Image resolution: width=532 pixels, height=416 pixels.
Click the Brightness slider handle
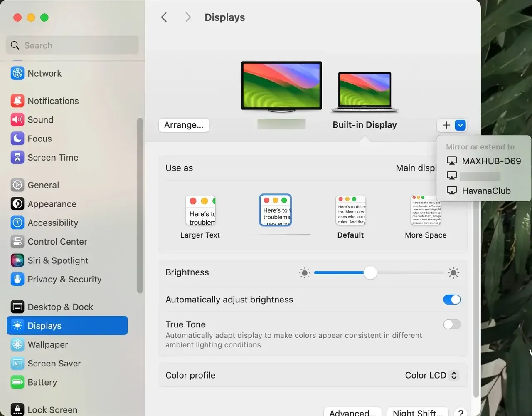pos(370,273)
